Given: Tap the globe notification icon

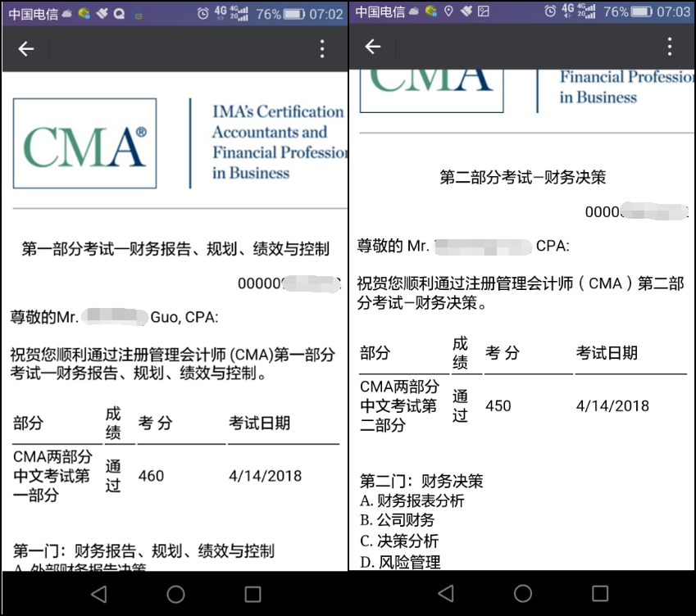Looking at the screenshot, I should (82, 11).
